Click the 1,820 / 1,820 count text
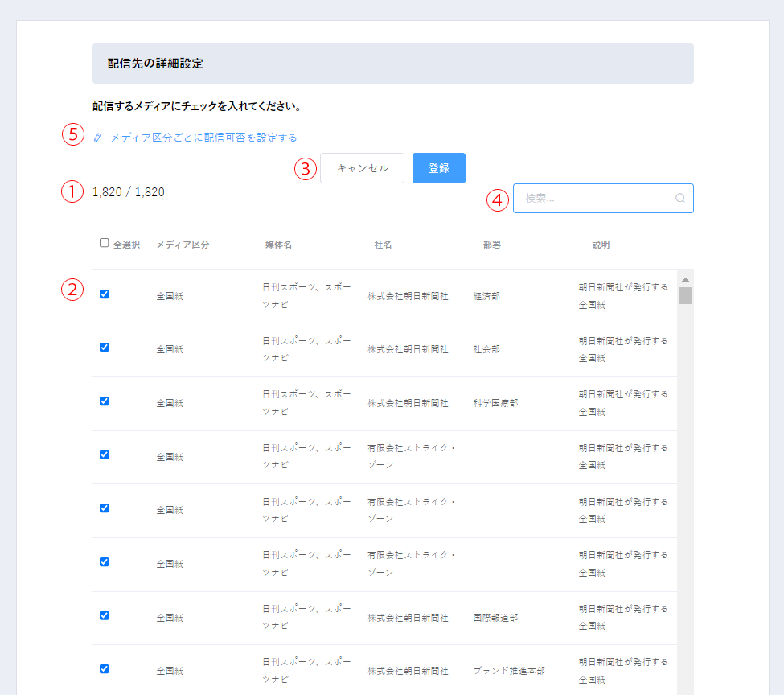The height and width of the screenshot is (695, 784). 129,192
